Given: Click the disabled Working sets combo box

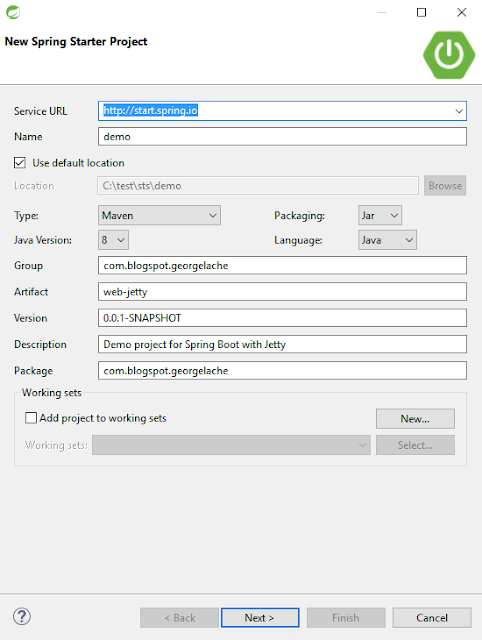Looking at the screenshot, I should click(x=231, y=445).
